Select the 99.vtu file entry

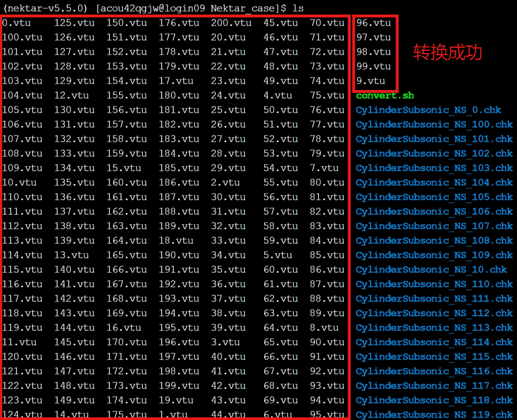[373, 66]
